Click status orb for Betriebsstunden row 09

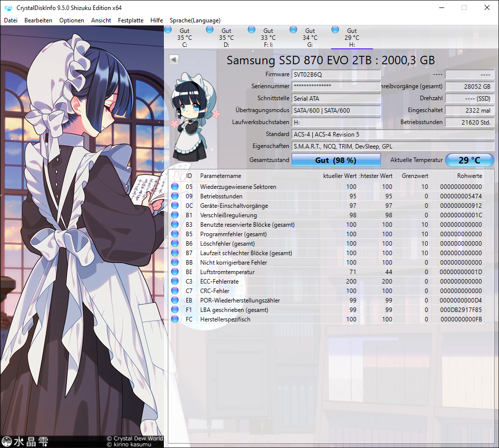175,196
